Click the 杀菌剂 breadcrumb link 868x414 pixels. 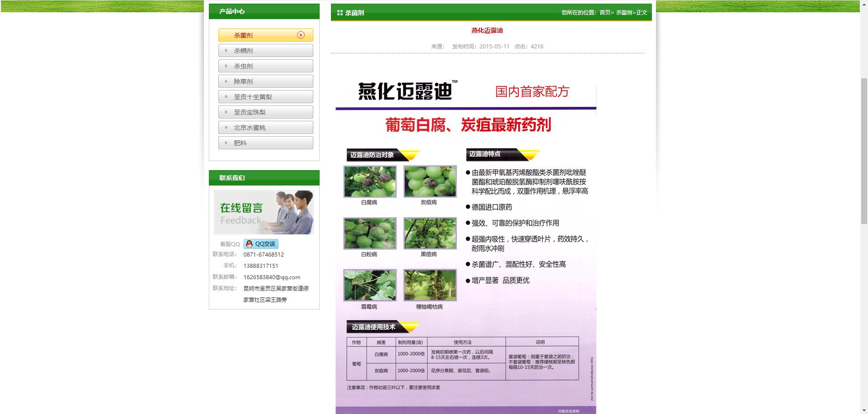tap(624, 13)
